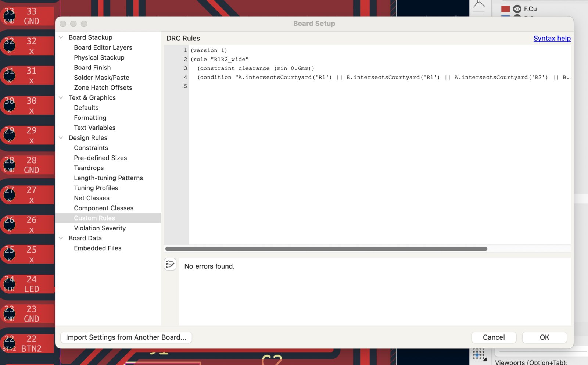Collapse the Design Rules section
Screen dimensions: 588x365
point(61,138)
